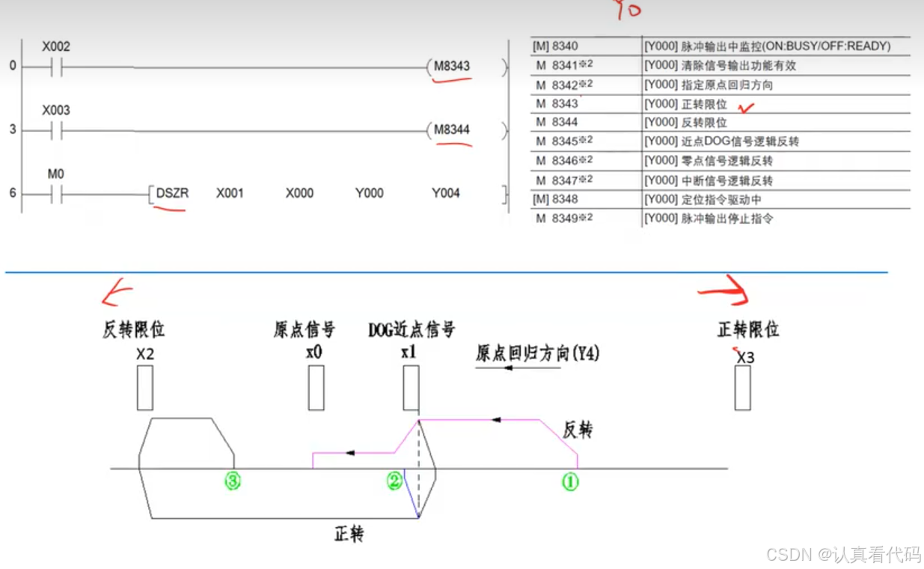924x569 pixels.
Task: Click description '中断信号逻辑反转'
Action: click(726, 180)
